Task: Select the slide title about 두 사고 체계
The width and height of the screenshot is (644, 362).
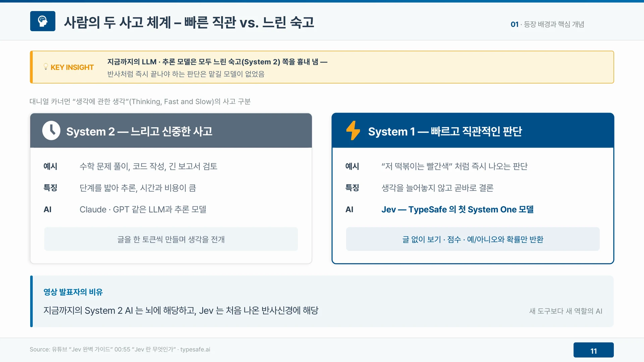Action: tap(189, 22)
